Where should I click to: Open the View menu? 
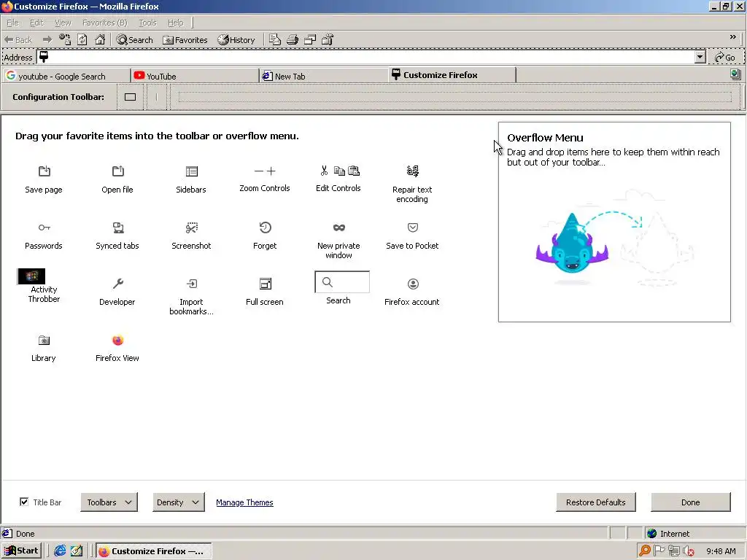(63, 23)
